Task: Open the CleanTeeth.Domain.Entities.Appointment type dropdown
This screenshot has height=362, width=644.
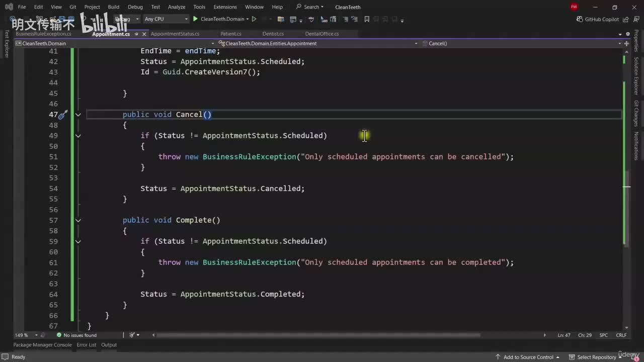Action: coord(318,43)
